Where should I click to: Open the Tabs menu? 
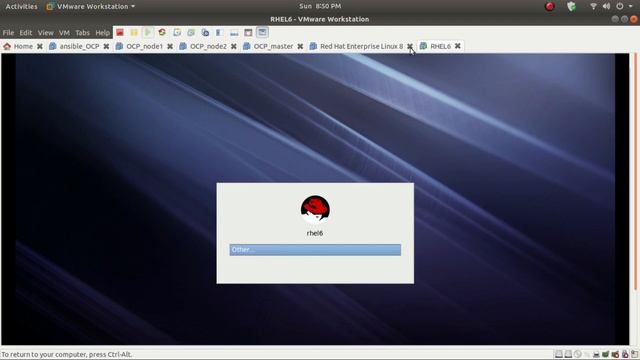pos(82,33)
